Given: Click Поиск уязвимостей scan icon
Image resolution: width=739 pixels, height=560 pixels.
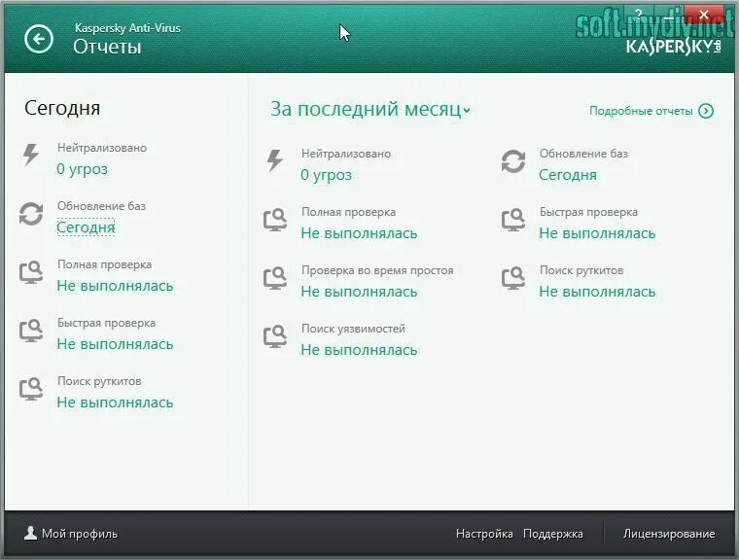Looking at the screenshot, I should [x=275, y=336].
